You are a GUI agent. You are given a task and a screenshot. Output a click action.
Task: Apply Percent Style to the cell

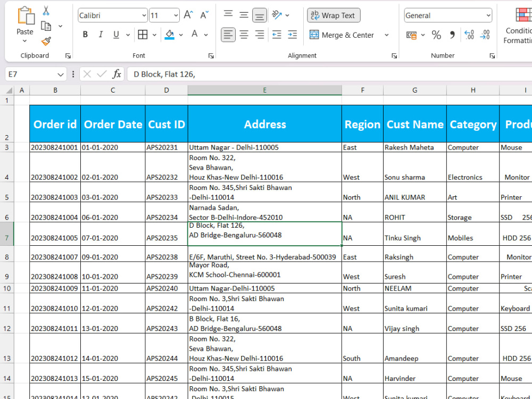click(x=436, y=35)
